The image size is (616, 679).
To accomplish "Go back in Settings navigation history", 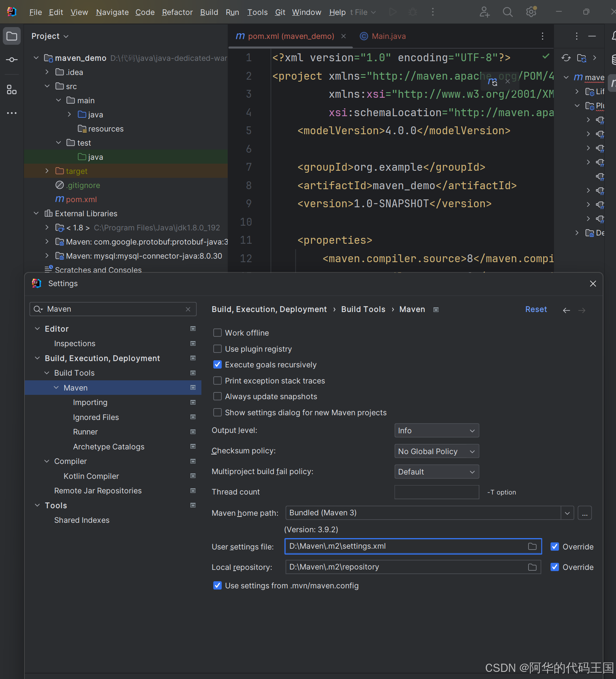I will pos(566,310).
